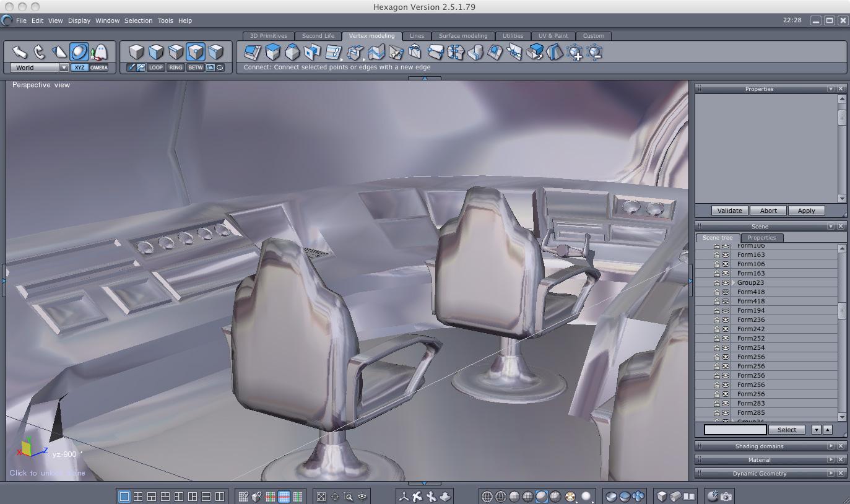Screen dimensions: 850x504
Task: Click the down arrow next to Select
Action: (x=817, y=430)
